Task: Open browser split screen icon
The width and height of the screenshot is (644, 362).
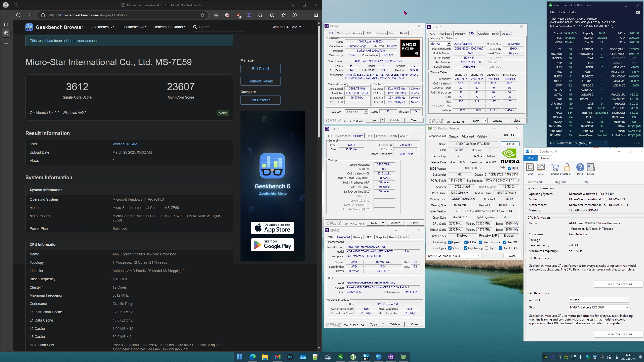Action: (272, 15)
